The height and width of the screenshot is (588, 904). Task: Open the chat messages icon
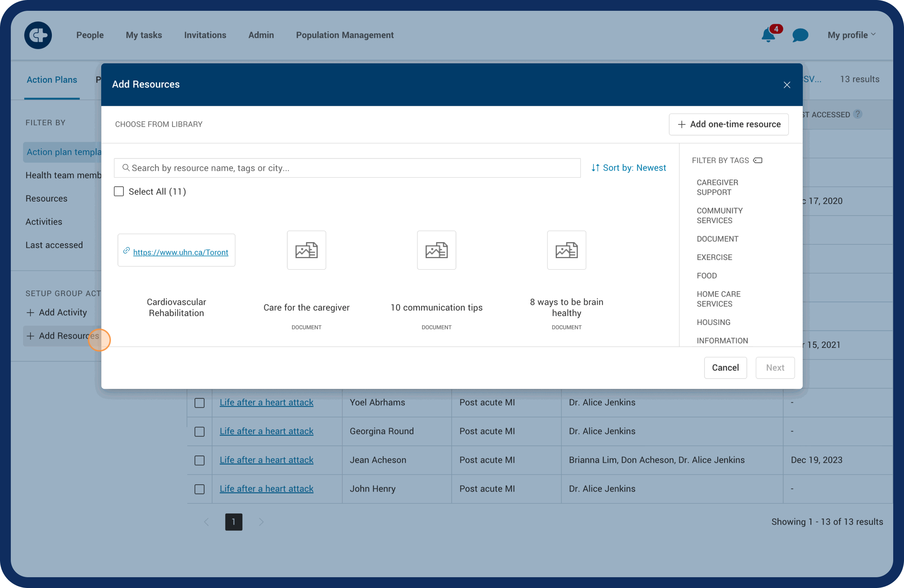[800, 35]
